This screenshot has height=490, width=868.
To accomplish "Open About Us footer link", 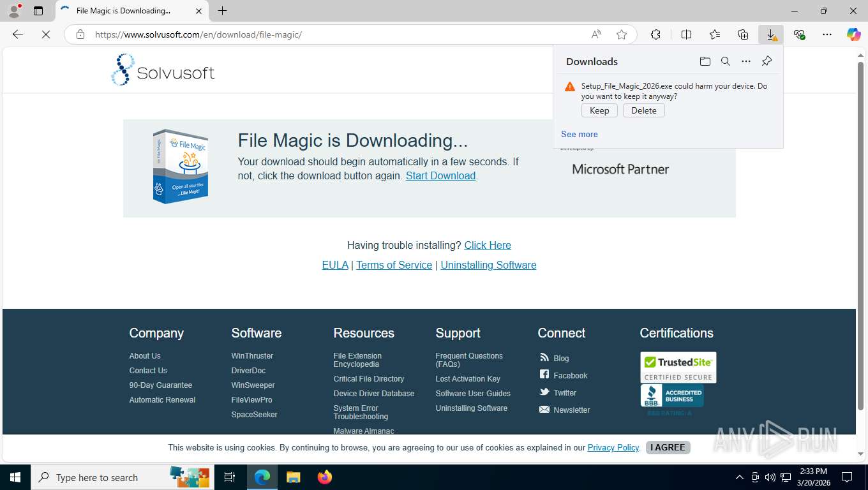I will (145, 356).
